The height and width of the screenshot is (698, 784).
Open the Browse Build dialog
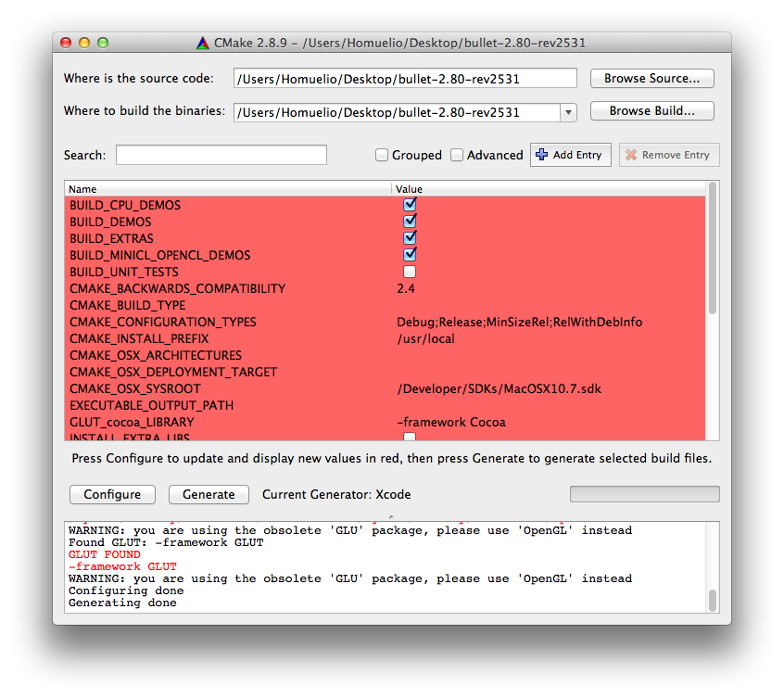pos(651,111)
